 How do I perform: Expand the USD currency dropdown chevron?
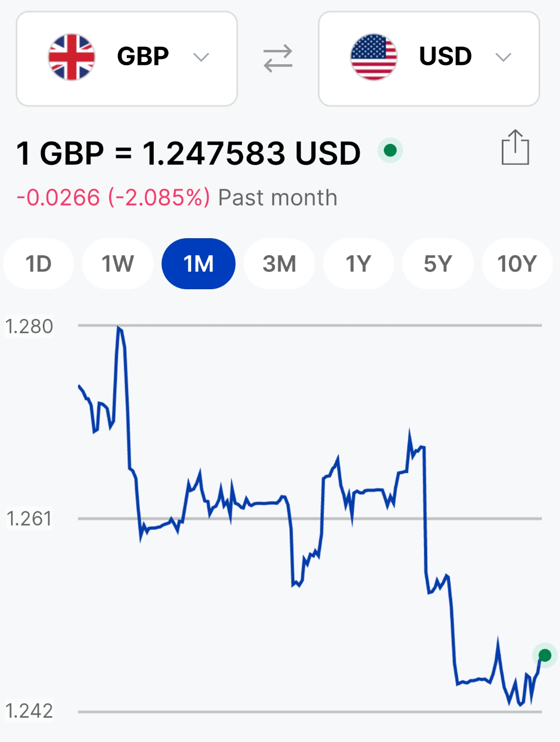pyautogui.click(x=503, y=57)
